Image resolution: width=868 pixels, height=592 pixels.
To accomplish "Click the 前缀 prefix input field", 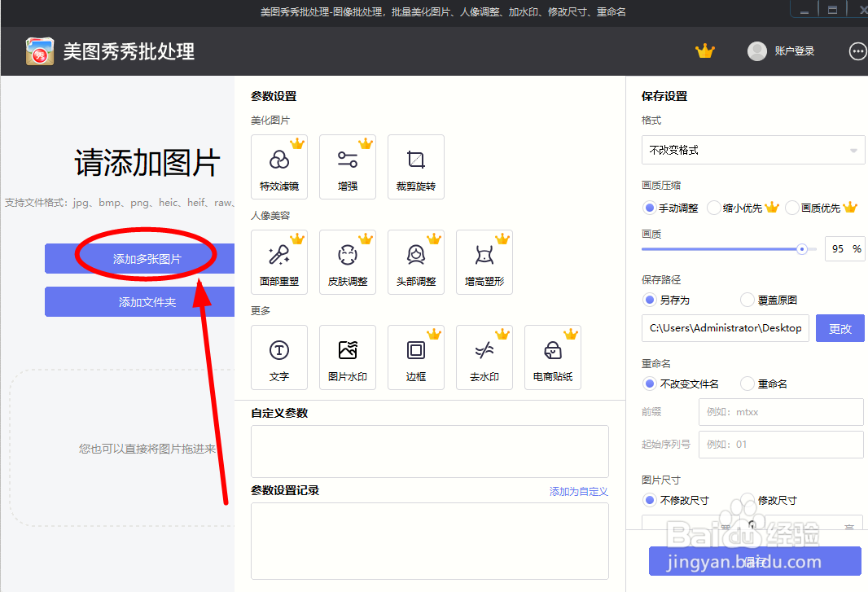I will click(781, 412).
